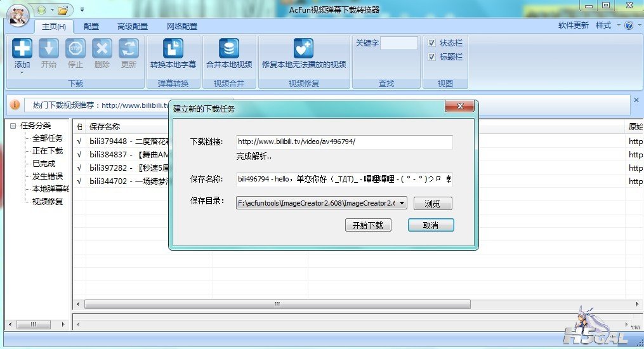
Task: Expand arrow next to green quick access icon
Action: coord(52,10)
